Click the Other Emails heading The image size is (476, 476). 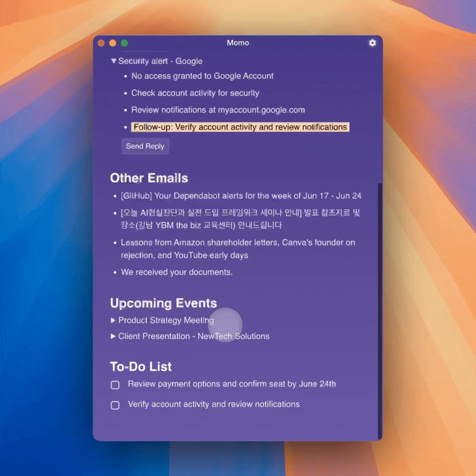tap(149, 178)
